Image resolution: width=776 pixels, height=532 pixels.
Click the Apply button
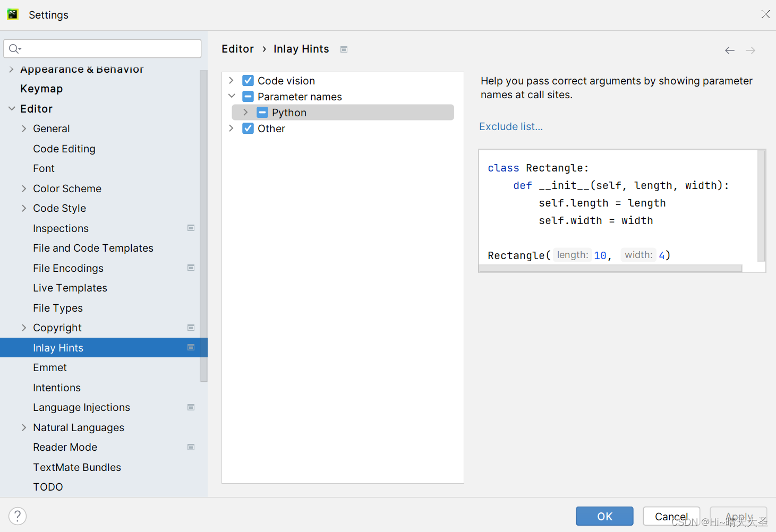click(x=738, y=516)
